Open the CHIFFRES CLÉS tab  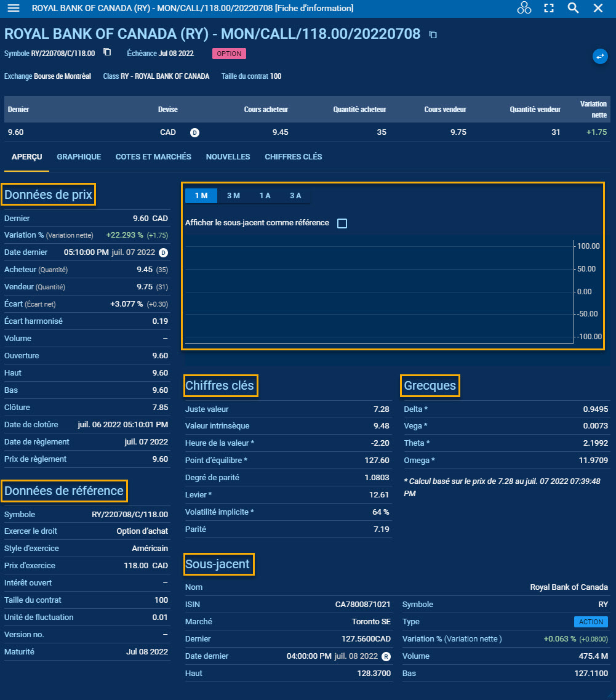pyautogui.click(x=293, y=156)
